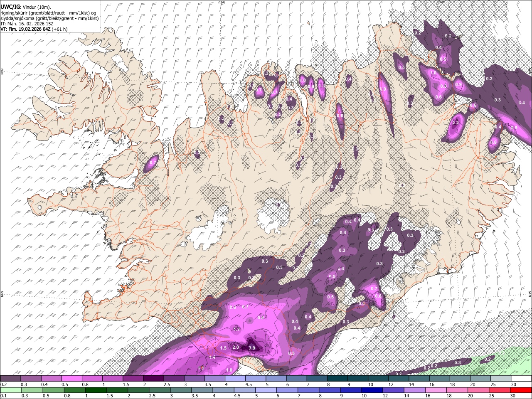Pick the top-row legend swatch starting at 0.3

pos(31,379)
